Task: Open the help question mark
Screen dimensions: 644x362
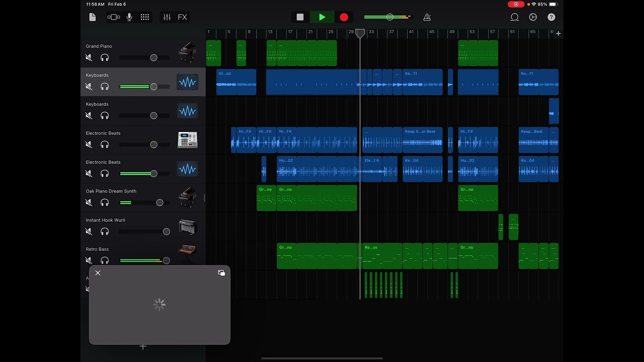Action: pos(551,17)
